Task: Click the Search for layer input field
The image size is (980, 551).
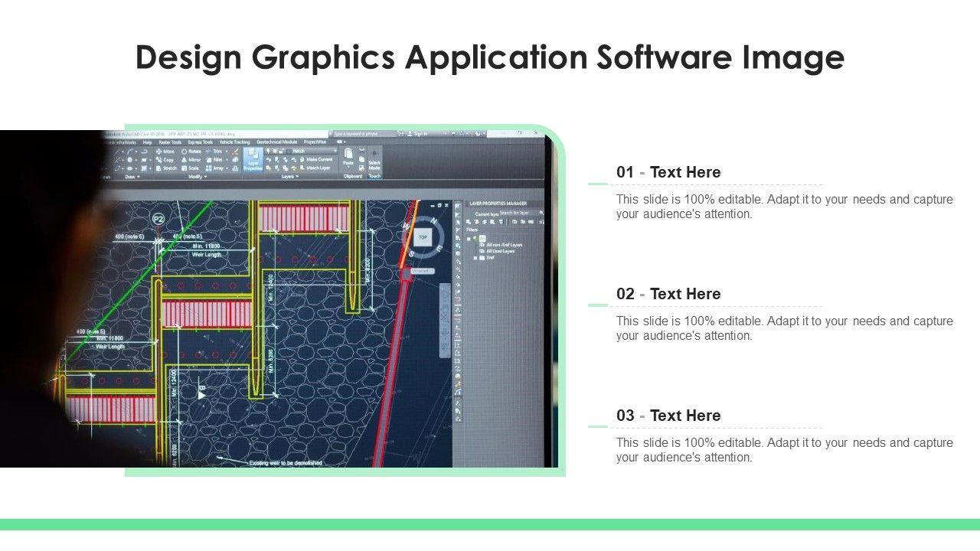Action: click(514, 213)
